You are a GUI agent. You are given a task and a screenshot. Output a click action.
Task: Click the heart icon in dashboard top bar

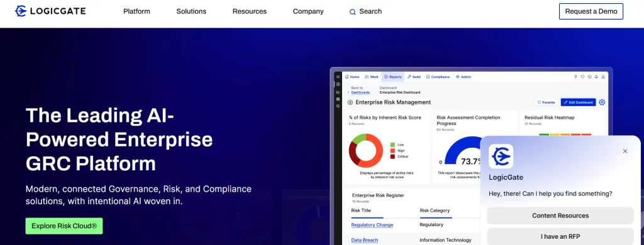click(x=582, y=77)
